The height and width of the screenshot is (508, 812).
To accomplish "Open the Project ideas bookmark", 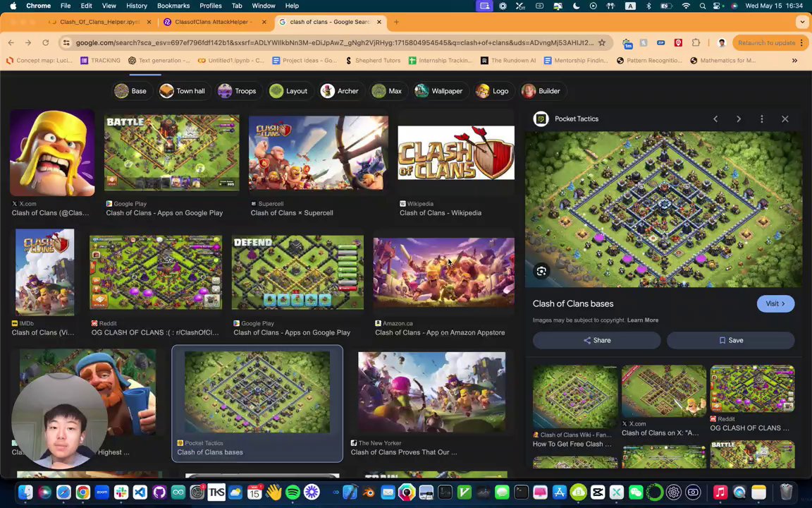I will 304,61.
